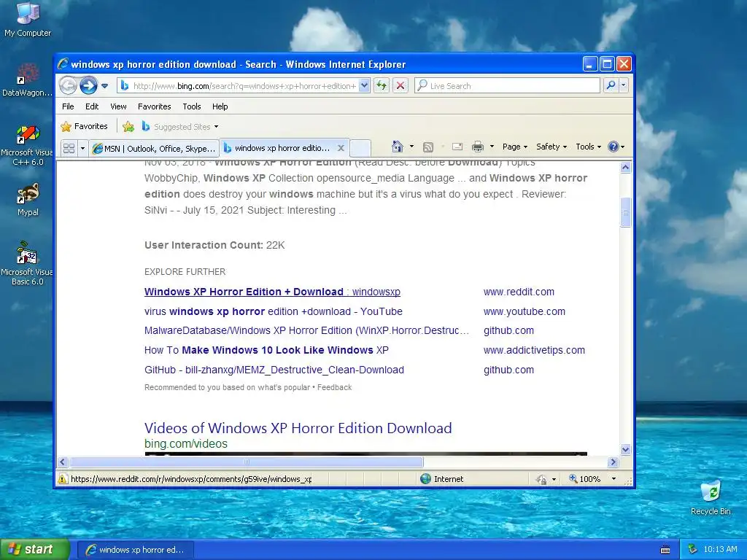Open the View menu
The height and width of the screenshot is (560, 747).
click(118, 106)
